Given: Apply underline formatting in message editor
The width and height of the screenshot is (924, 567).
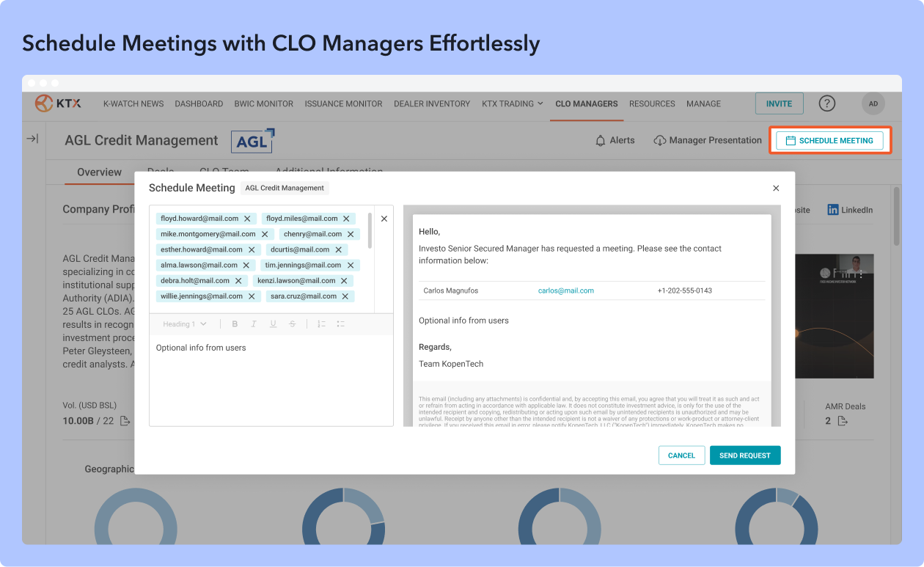Looking at the screenshot, I should [273, 324].
